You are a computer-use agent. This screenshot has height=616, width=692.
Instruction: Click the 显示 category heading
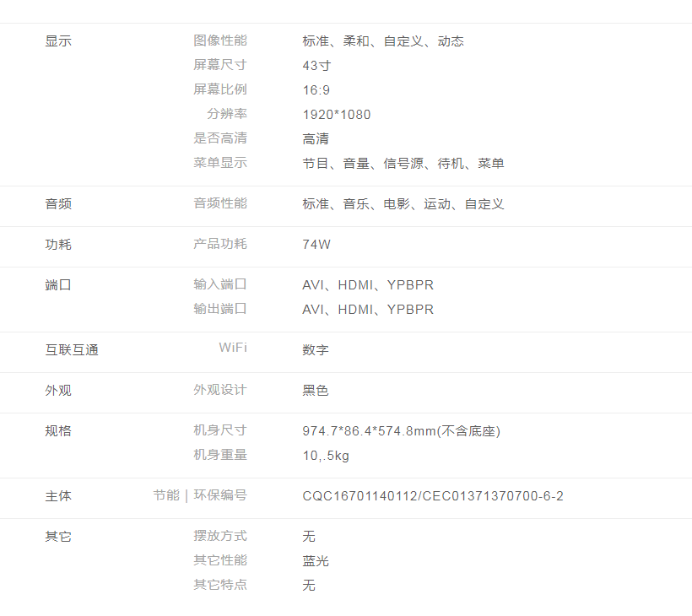(58, 41)
